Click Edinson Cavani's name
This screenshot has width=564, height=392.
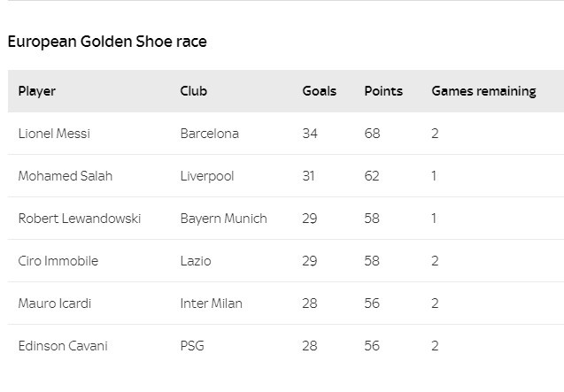[63, 346]
